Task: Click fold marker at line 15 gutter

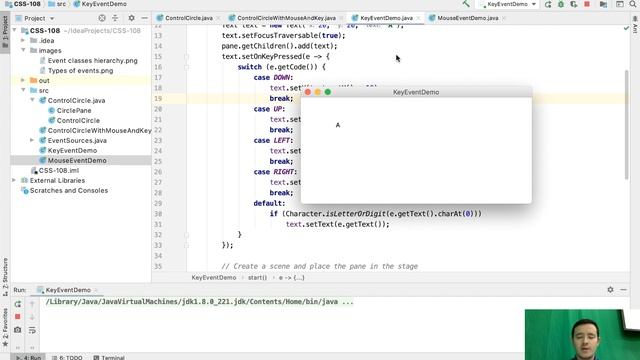Action: (187, 57)
